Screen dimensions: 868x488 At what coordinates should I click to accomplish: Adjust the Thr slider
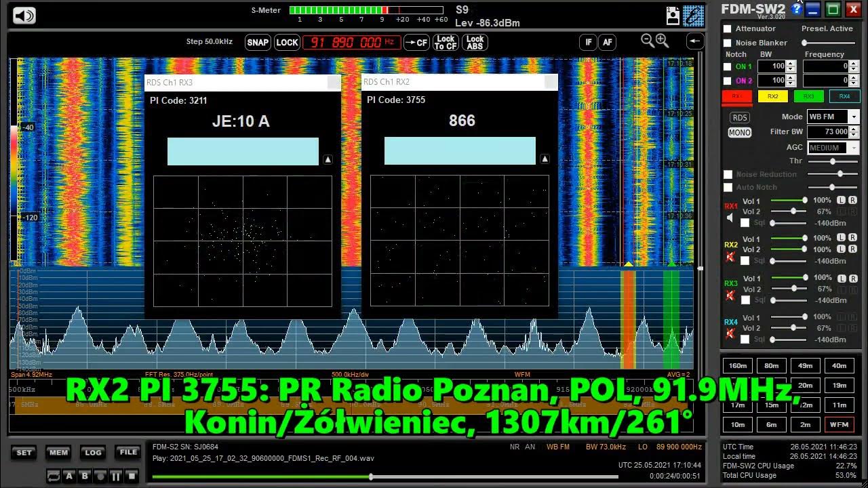click(x=832, y=161)
